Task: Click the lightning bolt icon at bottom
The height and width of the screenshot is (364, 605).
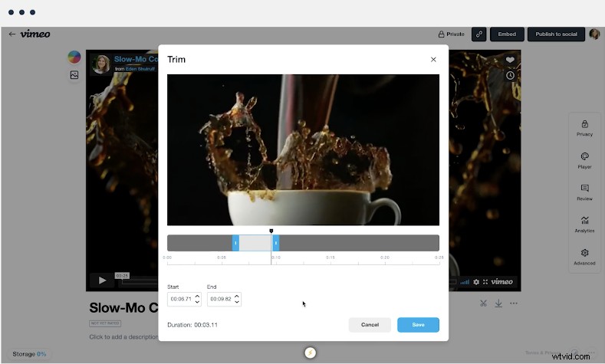Action: [x=311, y=353]
